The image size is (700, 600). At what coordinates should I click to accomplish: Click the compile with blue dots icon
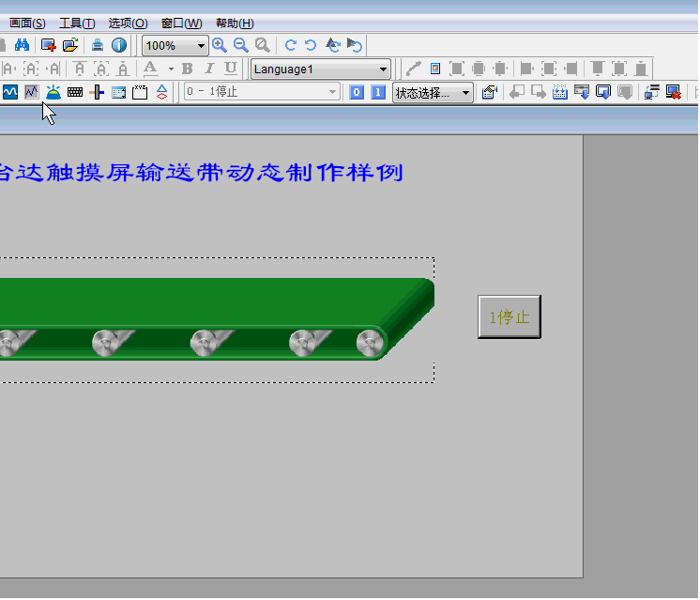pos(560,92)
